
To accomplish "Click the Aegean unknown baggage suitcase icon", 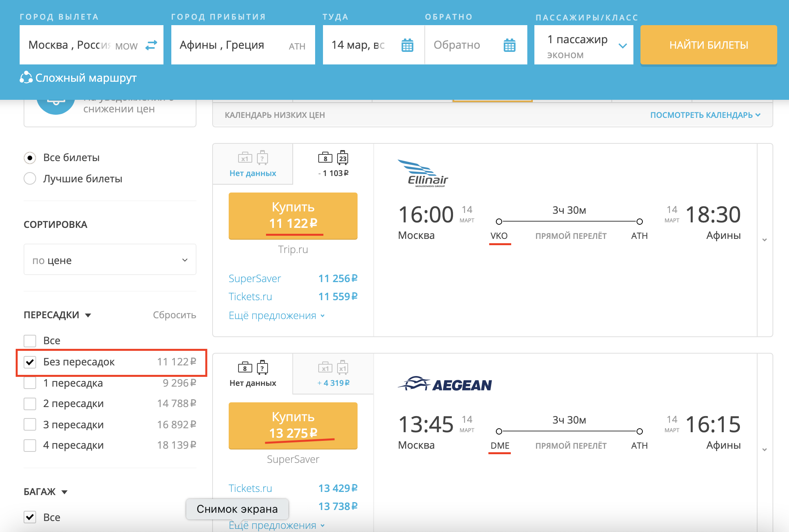I will pyautogui.click(x=262, y=367).
